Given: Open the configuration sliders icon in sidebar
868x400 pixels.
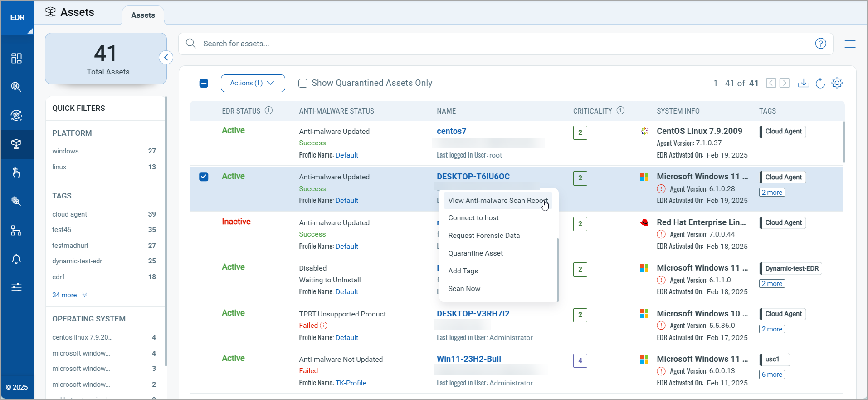Looking at the screenshot, I should tap(16, 287).
